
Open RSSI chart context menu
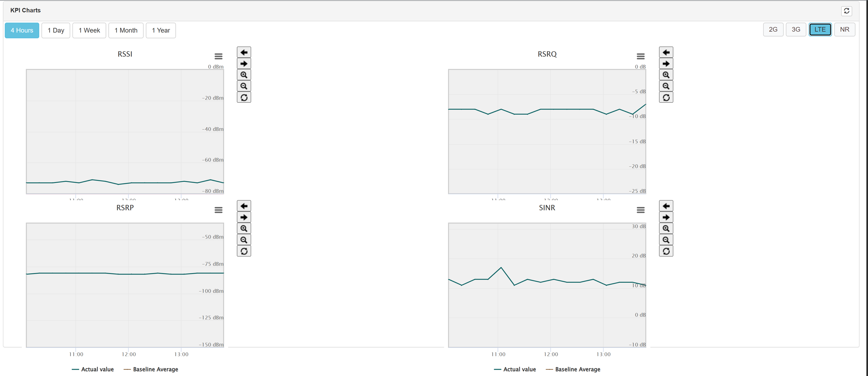tap(218, 56)
